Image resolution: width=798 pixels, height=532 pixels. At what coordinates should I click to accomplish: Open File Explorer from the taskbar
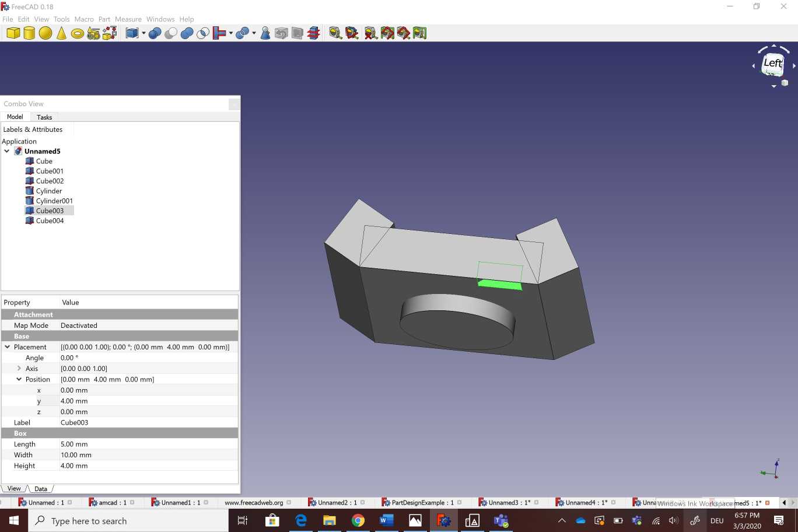[x=330, y=520]
